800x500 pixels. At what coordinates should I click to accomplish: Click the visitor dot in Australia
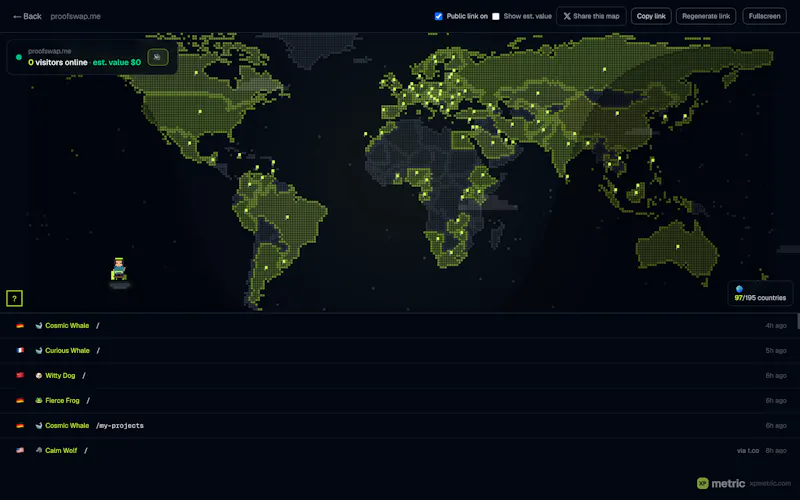click(x=678, y=246)
